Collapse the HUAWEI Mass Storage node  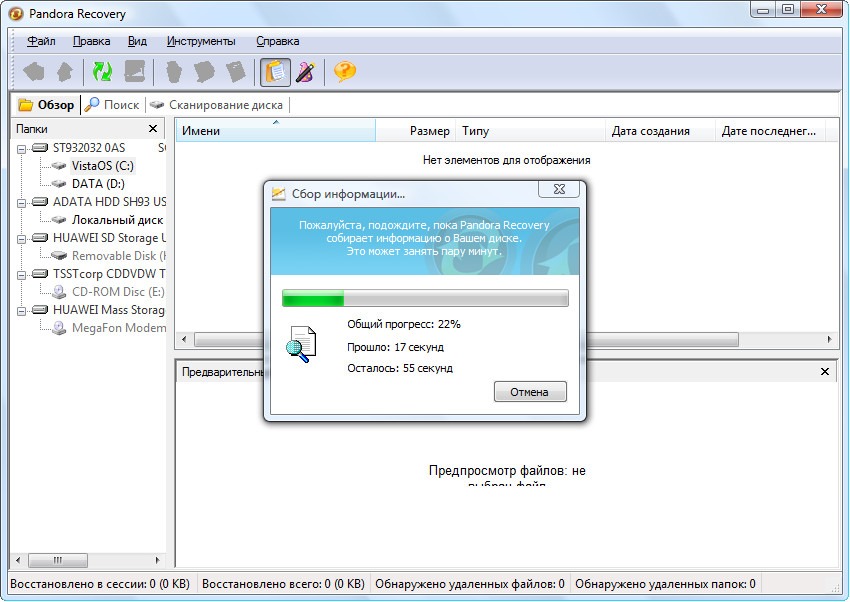[21, 310]
